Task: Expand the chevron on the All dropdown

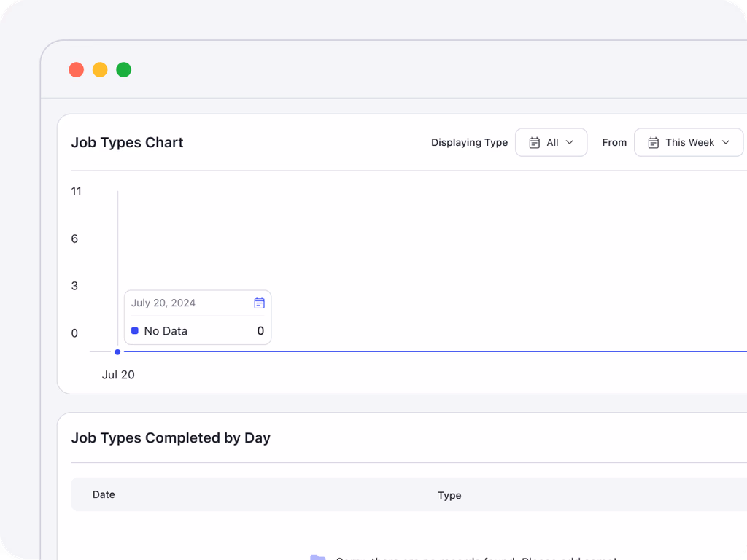Action: pyautogui.click(x=570, y=143)
